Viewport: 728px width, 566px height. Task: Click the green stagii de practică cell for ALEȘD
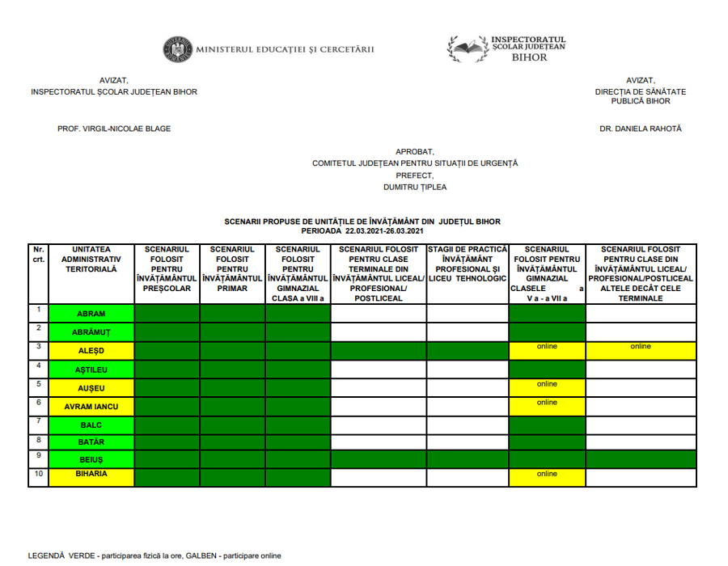(468, 351)
